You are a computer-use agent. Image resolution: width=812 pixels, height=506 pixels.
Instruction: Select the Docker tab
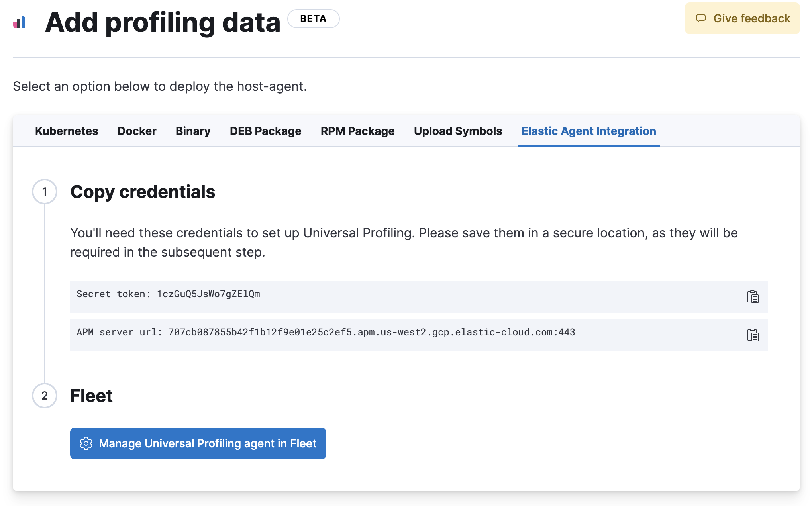(x=137, y=131)
